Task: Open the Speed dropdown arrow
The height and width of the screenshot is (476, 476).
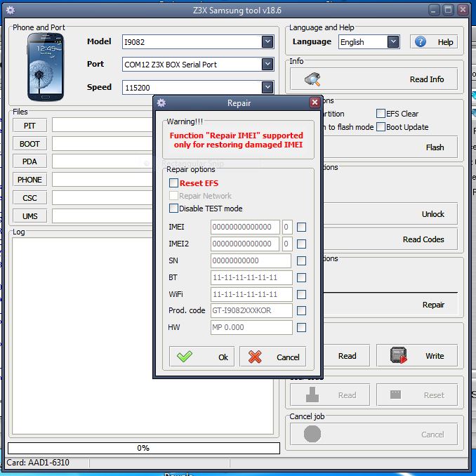Action: [267, 87]
